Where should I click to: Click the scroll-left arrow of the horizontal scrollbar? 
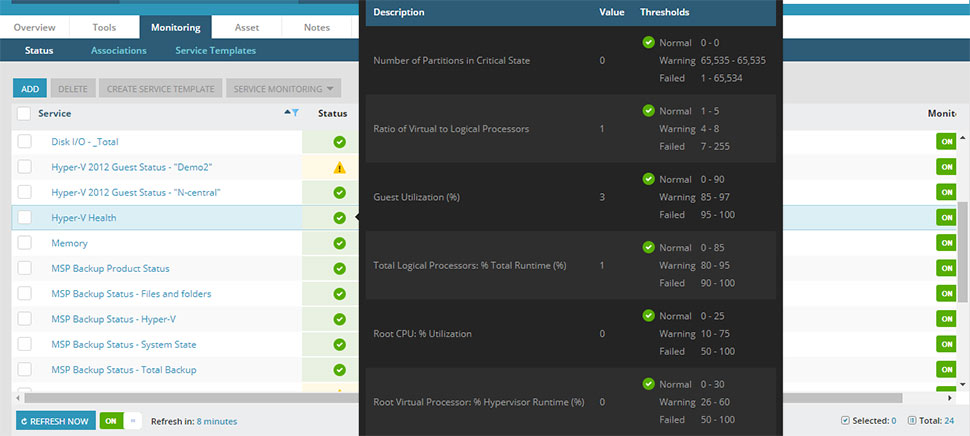(18, 398)
